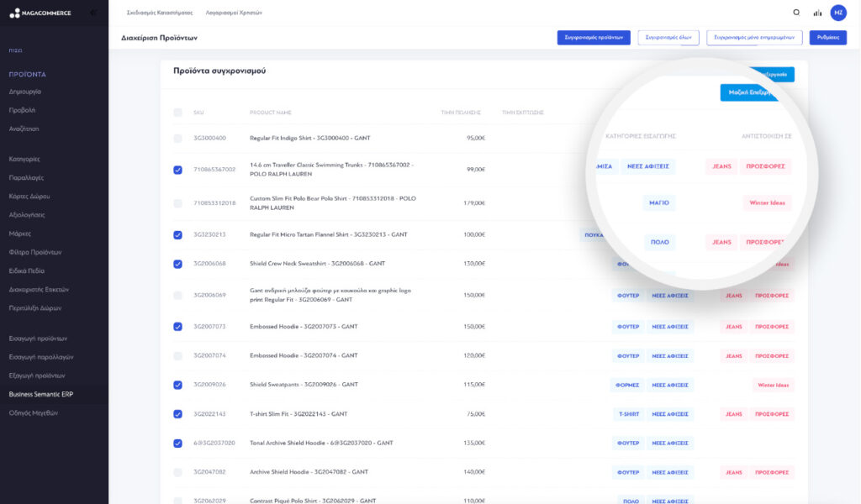
Task: Select the blue T-SHIRT category tag
Action: point(629,414)
